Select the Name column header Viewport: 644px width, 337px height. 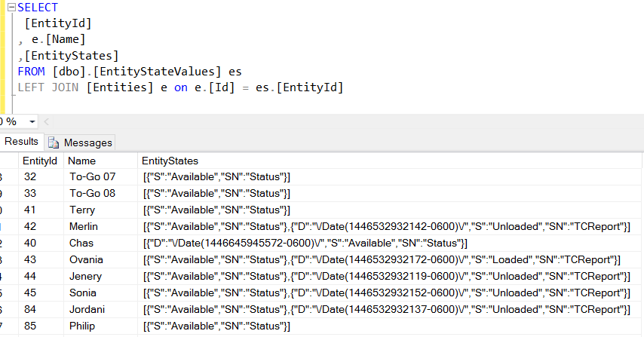point(100,161)
